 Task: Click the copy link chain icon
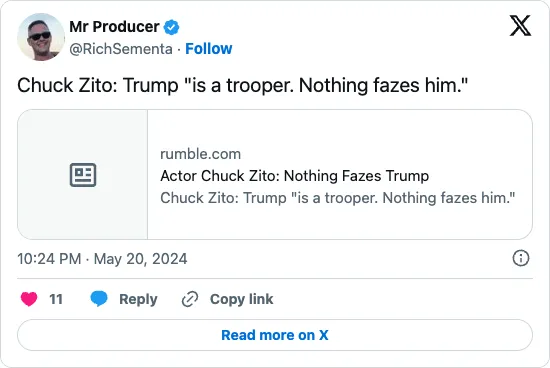tap(190, 299)
